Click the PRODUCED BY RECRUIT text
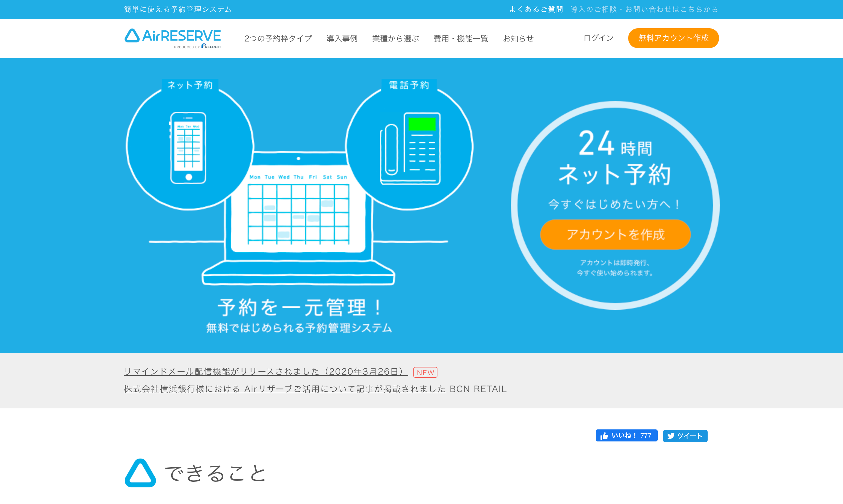 [197, 46]
